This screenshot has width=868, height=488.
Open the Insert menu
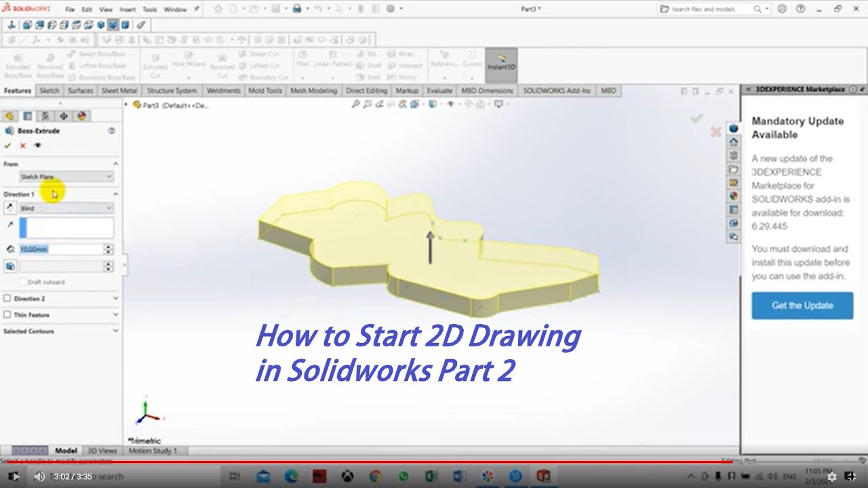(129, 9)
